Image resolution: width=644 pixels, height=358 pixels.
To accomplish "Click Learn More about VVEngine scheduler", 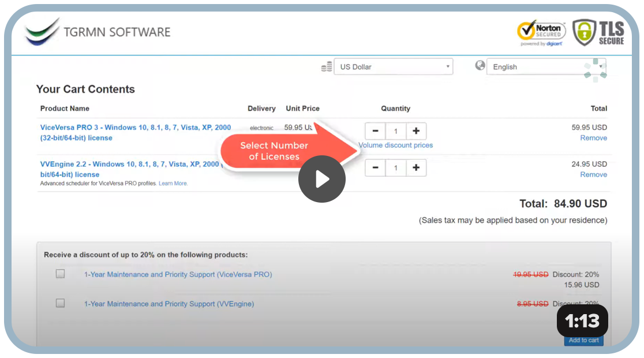I will [x=173, y=183].
